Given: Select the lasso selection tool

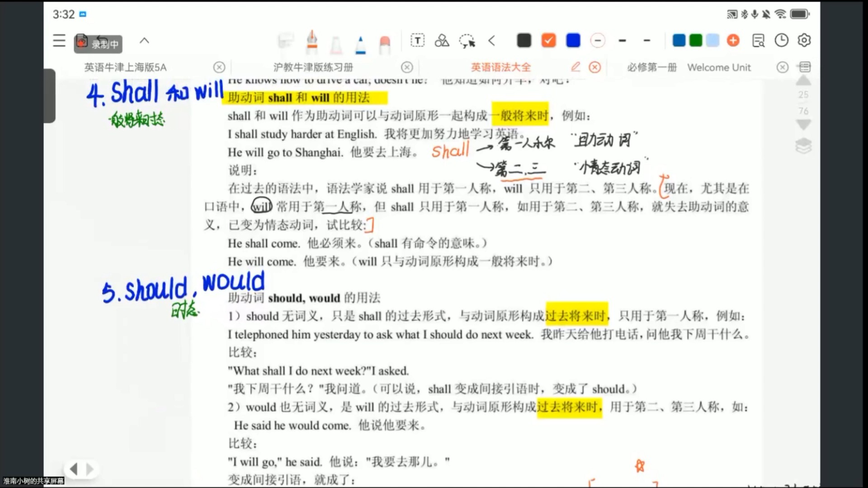Looking at the screenshot, I should coord(467,41).
